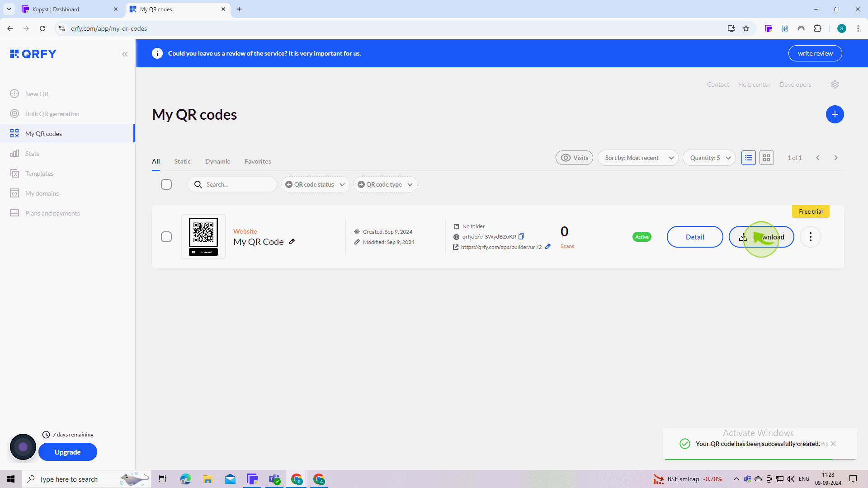Screen dimensions: 868x488
Task: Switch to the Static tab
Action: click(x=182, y=161)
